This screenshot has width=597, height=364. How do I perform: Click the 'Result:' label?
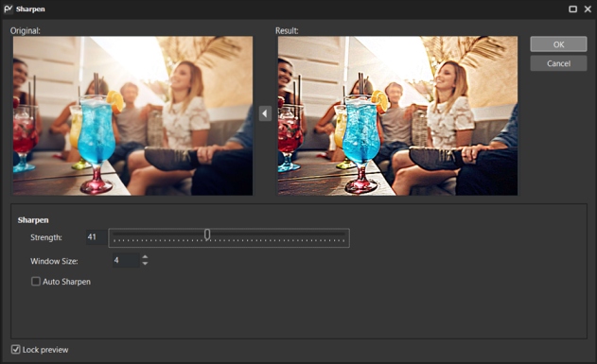tap(287, 30)
